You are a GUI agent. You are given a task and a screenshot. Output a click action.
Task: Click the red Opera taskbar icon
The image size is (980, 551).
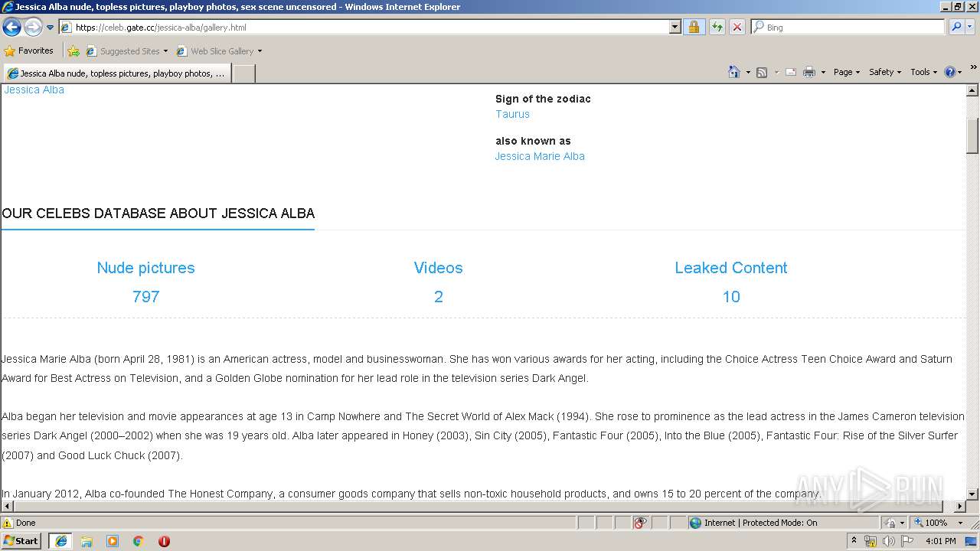click(164, 541)
